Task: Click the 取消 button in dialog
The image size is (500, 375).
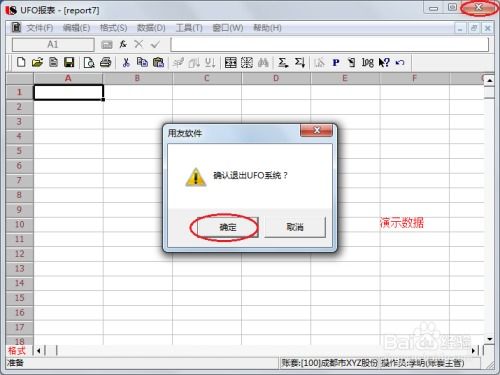Action: click(295, 227)
